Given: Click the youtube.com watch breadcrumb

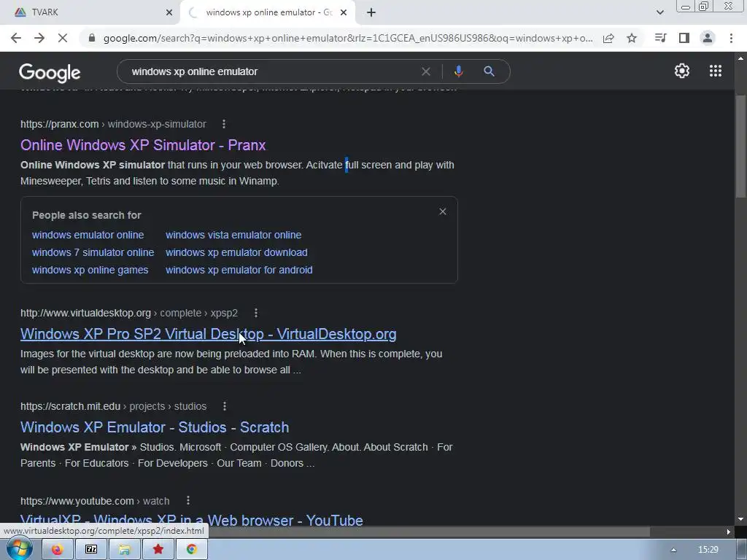Looking at the screenshot, I should 95,501.
